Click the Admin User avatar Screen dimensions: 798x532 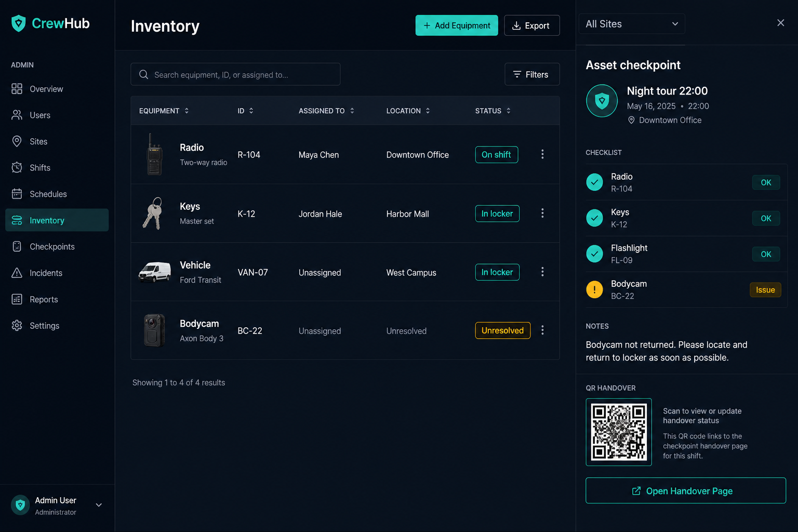click(20, 505)
